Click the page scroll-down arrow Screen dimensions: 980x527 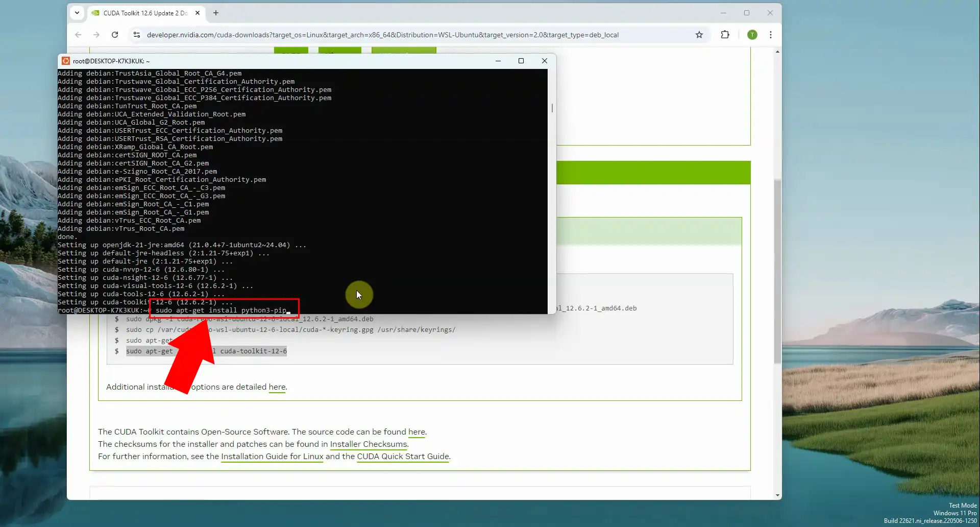[x=777, y=495]
